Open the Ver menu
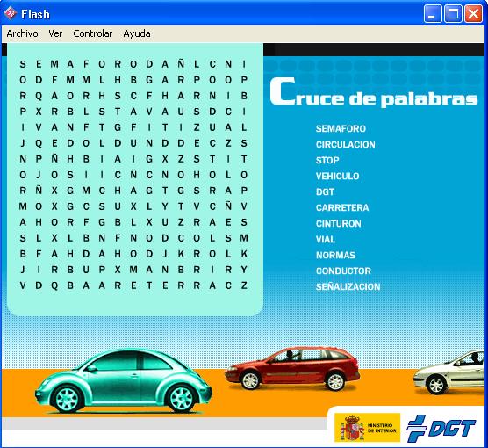Image resolution: width=488 pixels, height=448 pixels. 55,33
